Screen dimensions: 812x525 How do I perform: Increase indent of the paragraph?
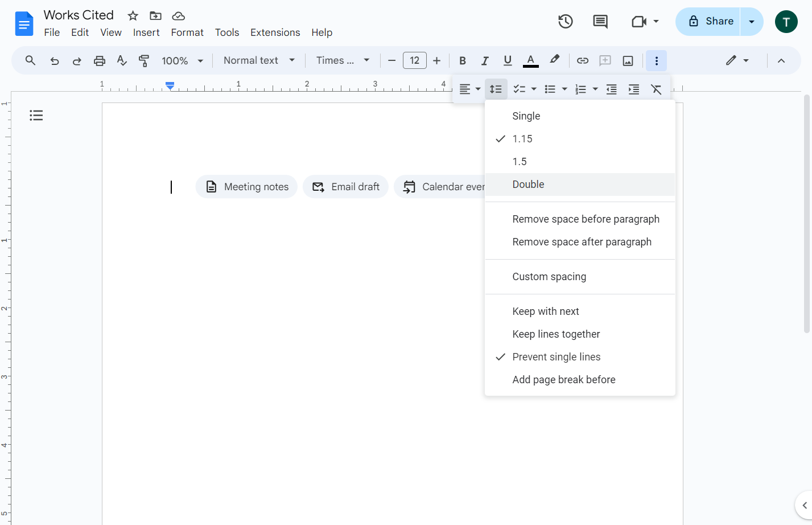coord(633,89)
